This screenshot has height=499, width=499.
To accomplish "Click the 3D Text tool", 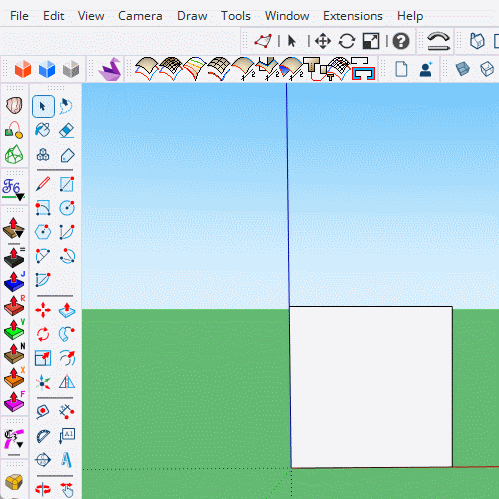I will (x=67, y=460).
